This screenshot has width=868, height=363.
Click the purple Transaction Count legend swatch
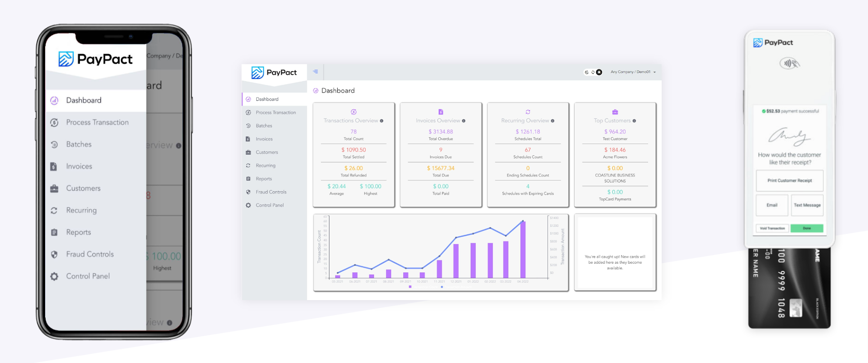point(410,287)
